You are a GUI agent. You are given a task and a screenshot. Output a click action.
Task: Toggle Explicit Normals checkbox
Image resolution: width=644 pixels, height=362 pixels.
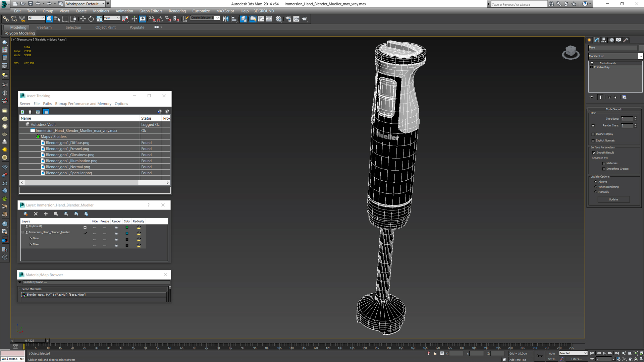click(x=593, y=141)
